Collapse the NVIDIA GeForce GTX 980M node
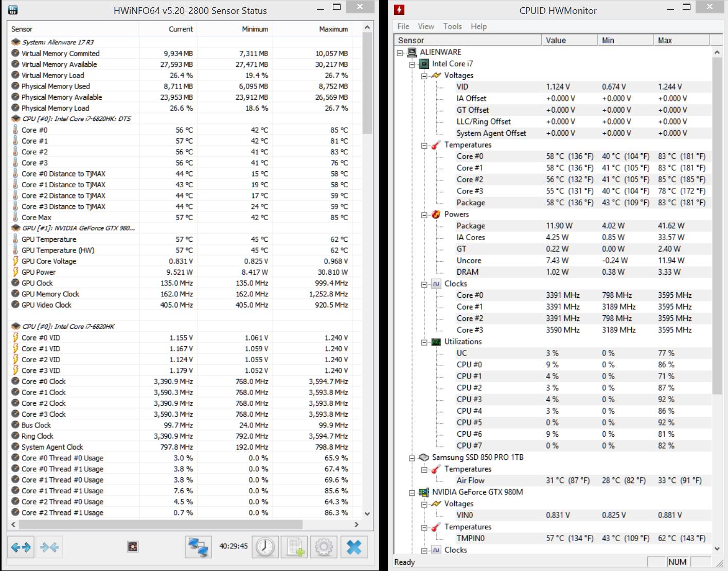Image resolution: width=728 pixels, height=571 pixels. tap(412, 493)
